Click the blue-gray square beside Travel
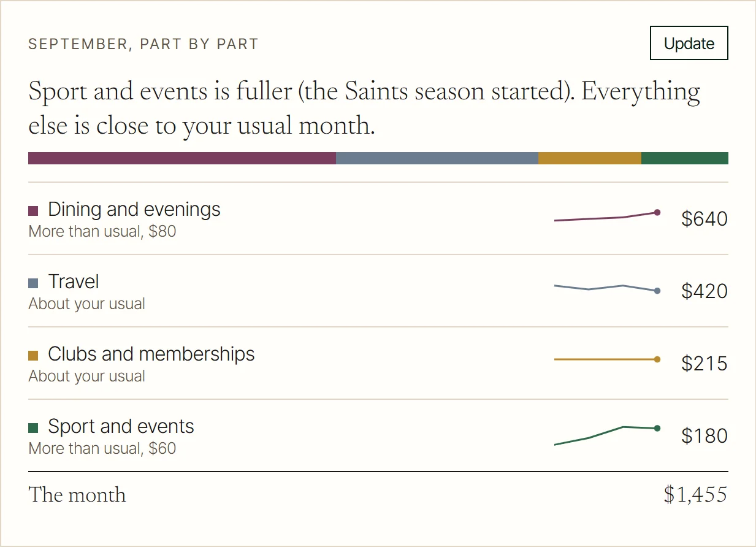 click(34, 283)
